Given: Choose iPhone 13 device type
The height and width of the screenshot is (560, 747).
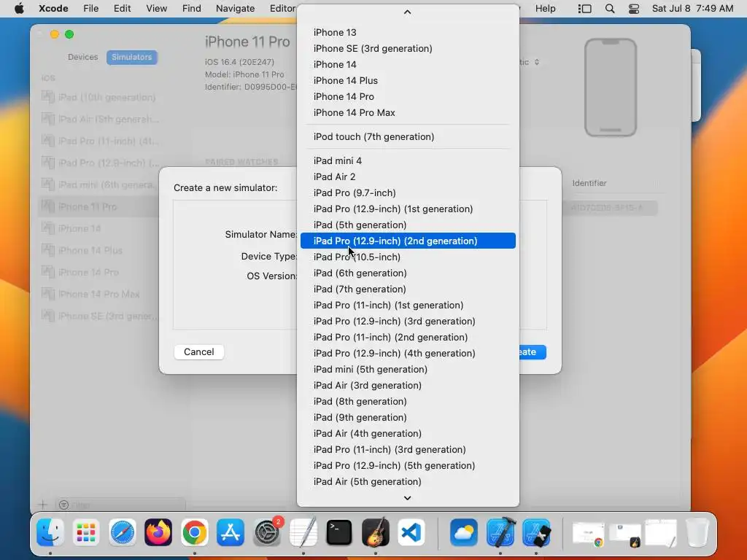Looking at the screenshot, I should point(408,32).
